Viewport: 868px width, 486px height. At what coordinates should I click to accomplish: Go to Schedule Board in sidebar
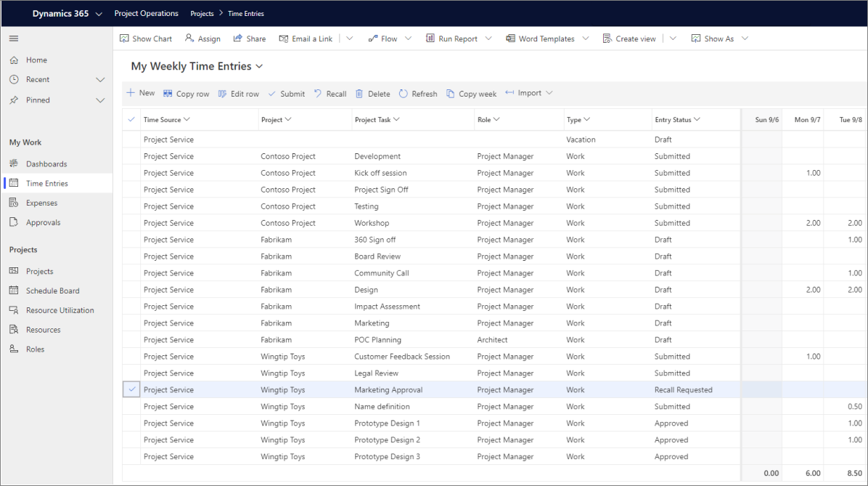(52, 291)
